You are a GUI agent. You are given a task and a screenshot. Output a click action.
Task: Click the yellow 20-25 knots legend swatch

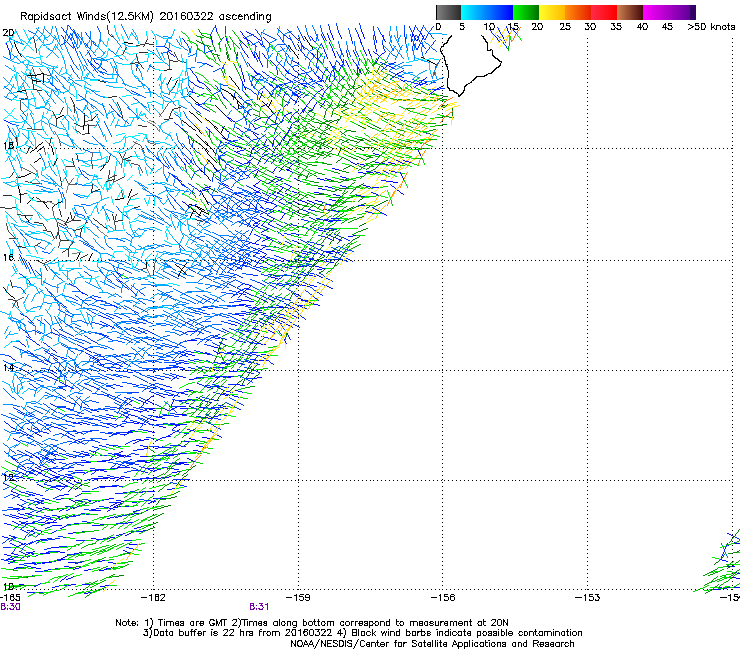tap(552, 12)
